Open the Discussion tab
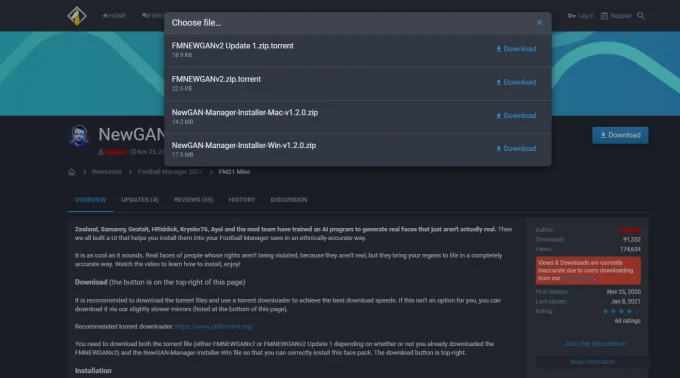The image size is (680, 378). 289,200
